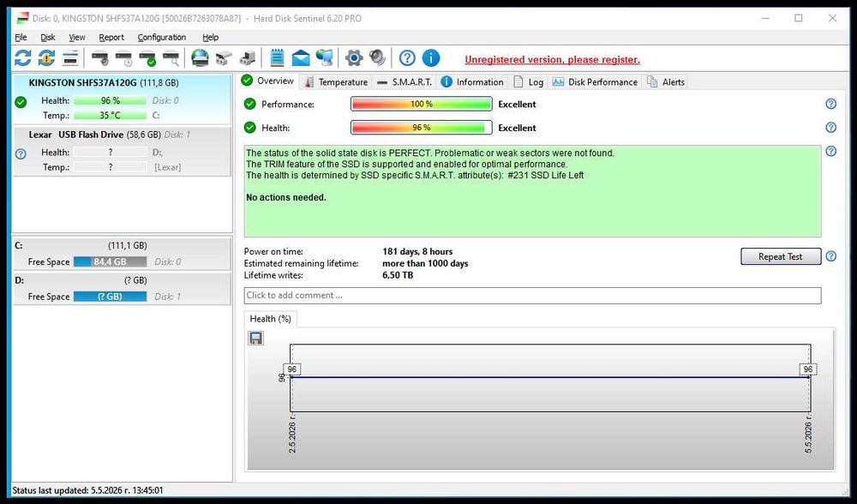Screen dimensions: 857x504
Task: Click the window panel layout toolbar icon
Action: pos(70,57)
